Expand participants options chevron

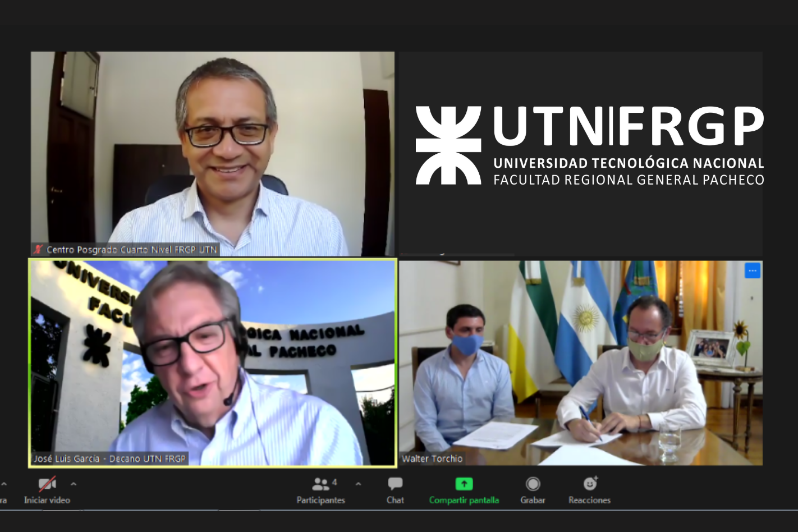pyautogui.click(x=359, y=484)
